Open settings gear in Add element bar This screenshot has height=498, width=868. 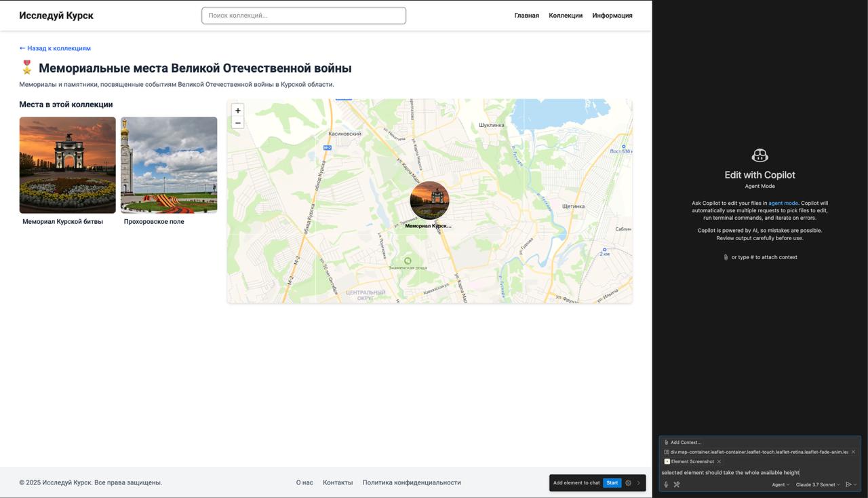point(628,483)
